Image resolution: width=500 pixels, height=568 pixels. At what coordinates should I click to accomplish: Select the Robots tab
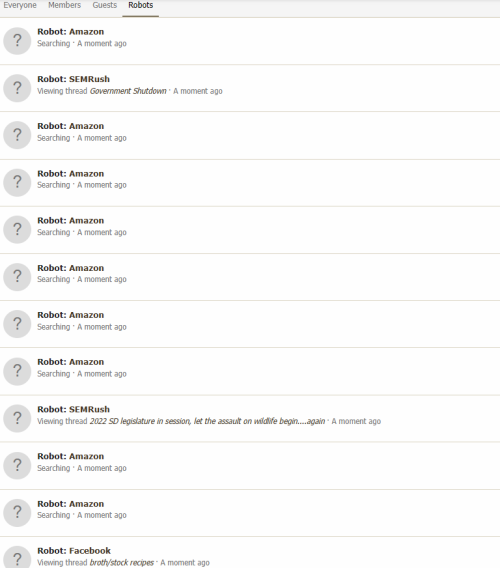(141, 5)
